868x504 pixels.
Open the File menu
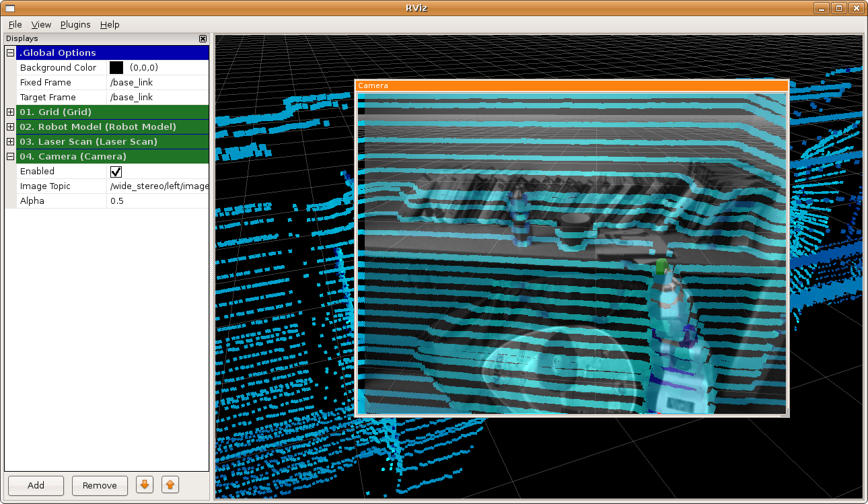coord(15,25)
